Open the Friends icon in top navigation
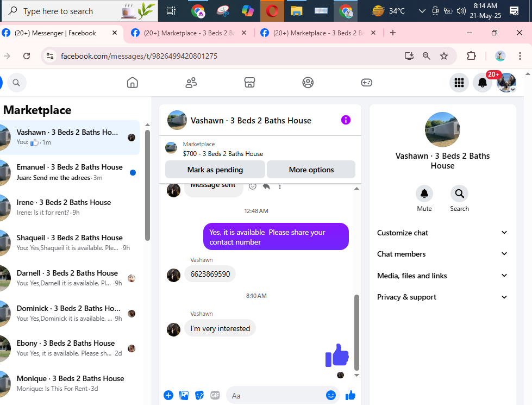 tap(191, 83)
